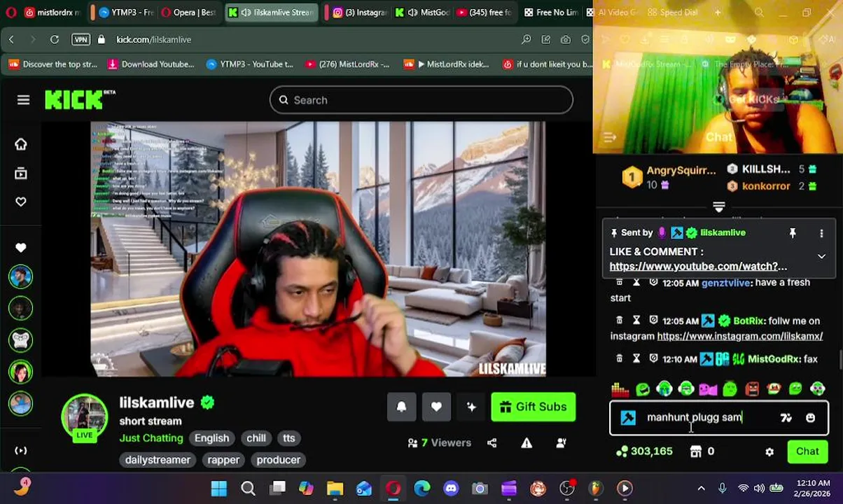Open the Browse icon in Kick sidebar

click(x=21, y=173)
